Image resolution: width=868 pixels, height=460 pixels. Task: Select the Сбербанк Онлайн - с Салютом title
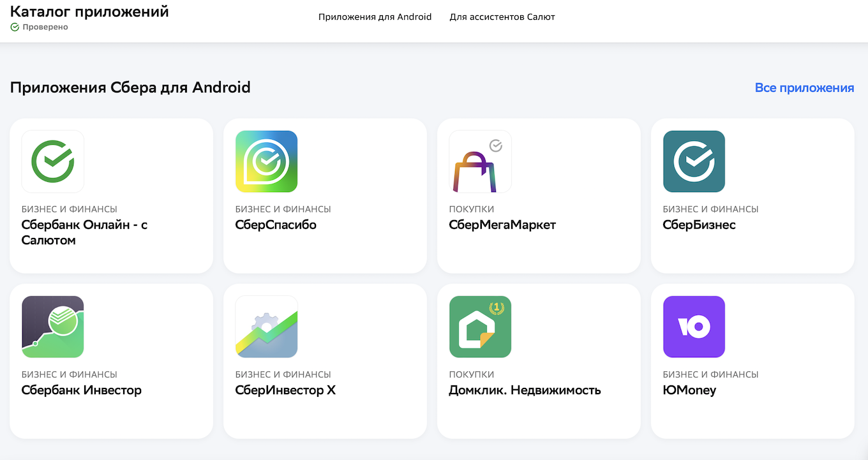coord(85,233)
